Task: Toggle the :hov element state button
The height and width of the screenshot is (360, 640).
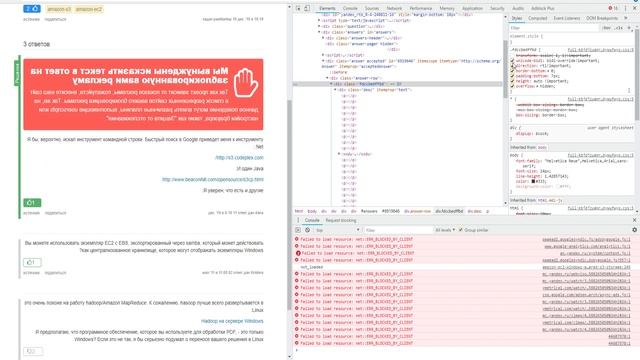Action: [607, 28]
